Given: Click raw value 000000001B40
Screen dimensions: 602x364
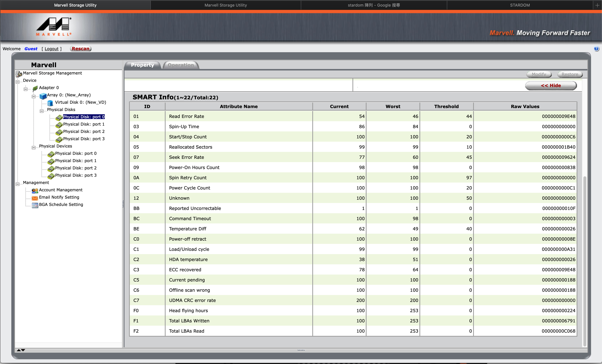Looking at the screenshot, I should pyautogui.click(x=559, y=147).
